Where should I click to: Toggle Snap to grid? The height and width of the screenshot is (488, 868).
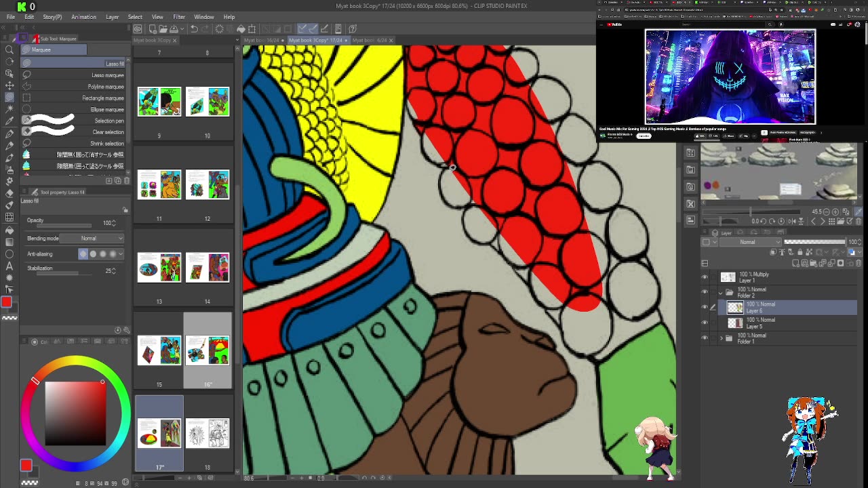[324, 28]
